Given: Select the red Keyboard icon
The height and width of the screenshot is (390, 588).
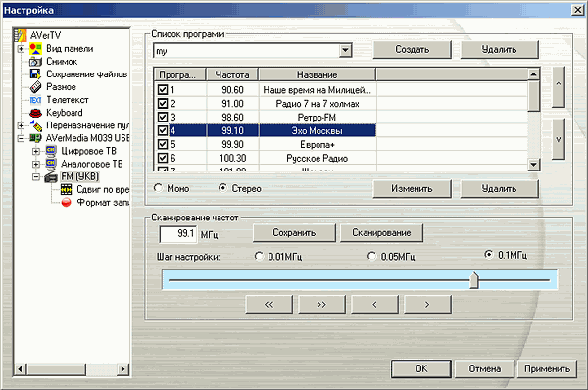Looking at the screenshot, I should (35, 113).
